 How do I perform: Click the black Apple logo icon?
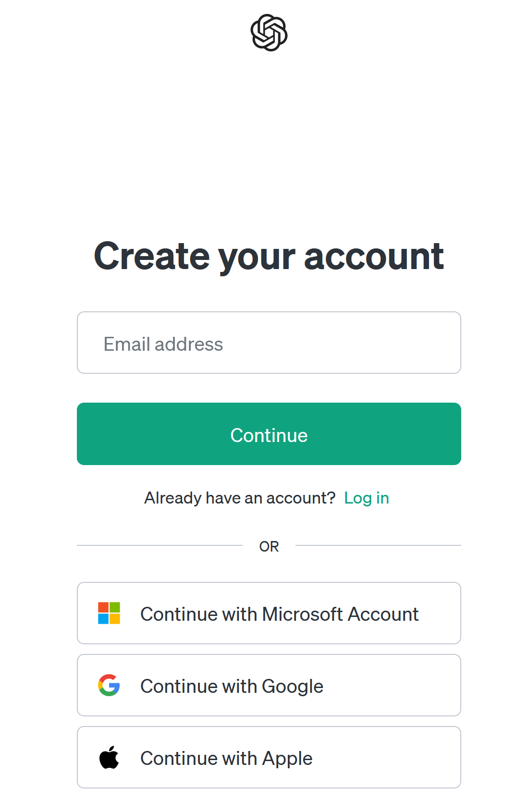(x=109, y=757)
